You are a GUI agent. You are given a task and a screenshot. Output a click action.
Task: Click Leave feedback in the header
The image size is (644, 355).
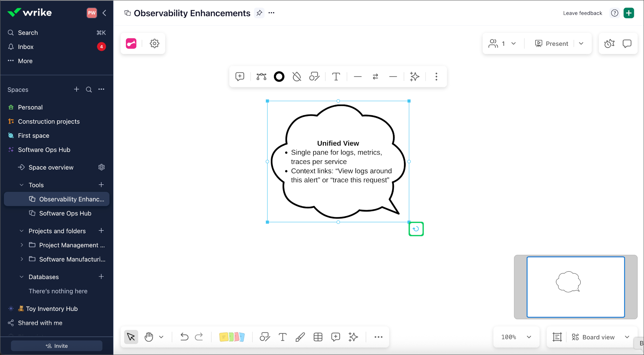582,13
